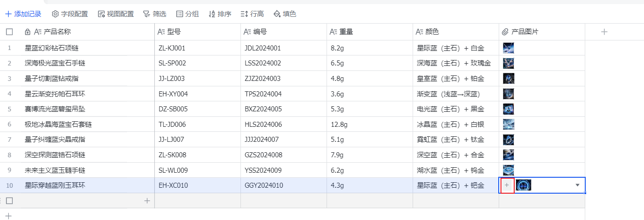Open field configuration gear icon
644x220 pixels.
[55, 14]
